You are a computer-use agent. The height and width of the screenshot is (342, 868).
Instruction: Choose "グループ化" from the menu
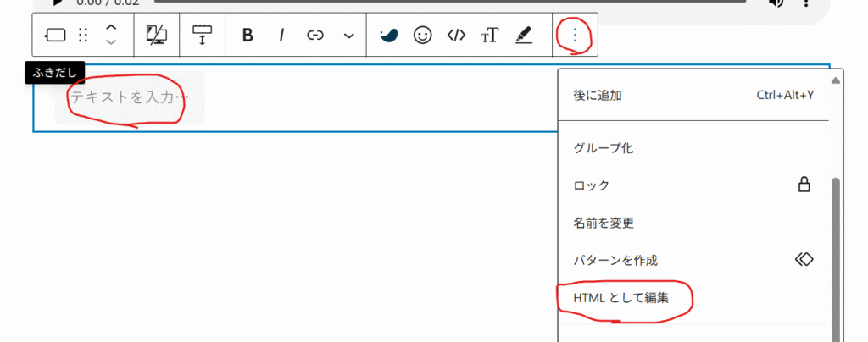pyautogui.click(x=604, y=148)
